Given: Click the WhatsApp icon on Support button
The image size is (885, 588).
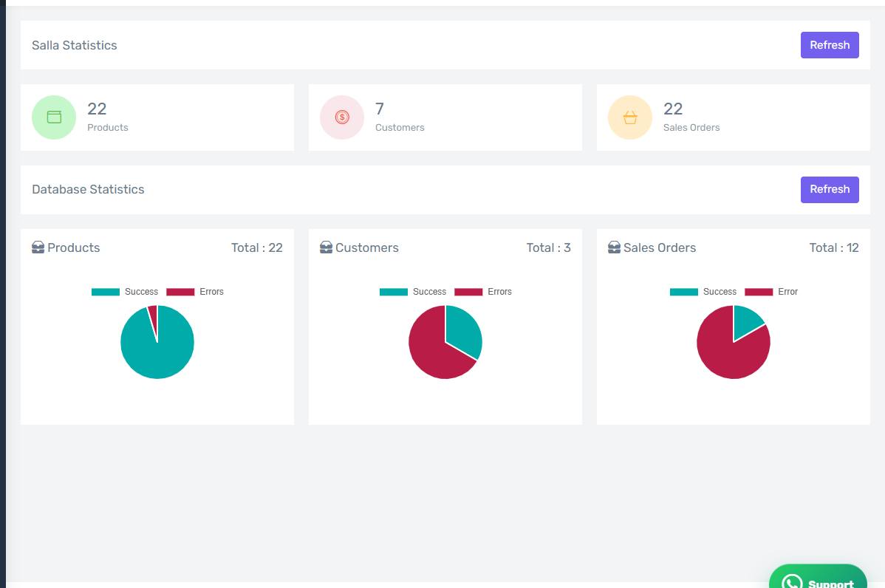Looking at the screenshot, I should tap(792, 582).
